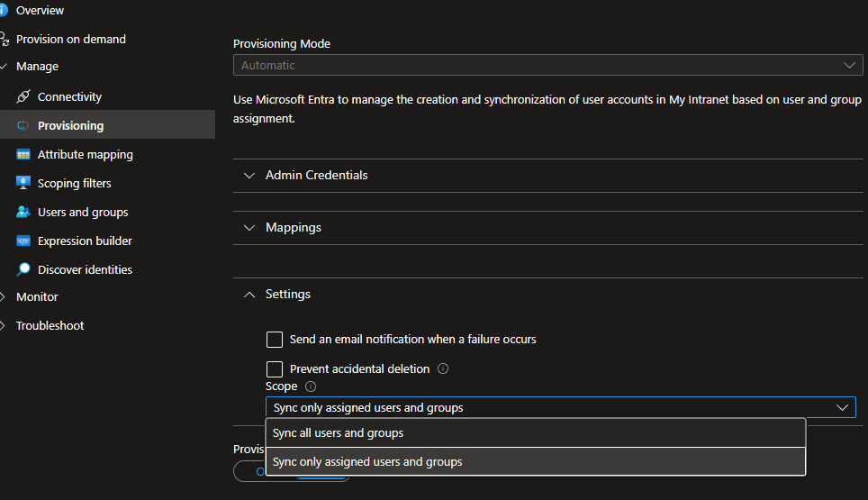Click the Users and groups icon
The width and height of the screenshot is (868, 500).
click(23, 212)
